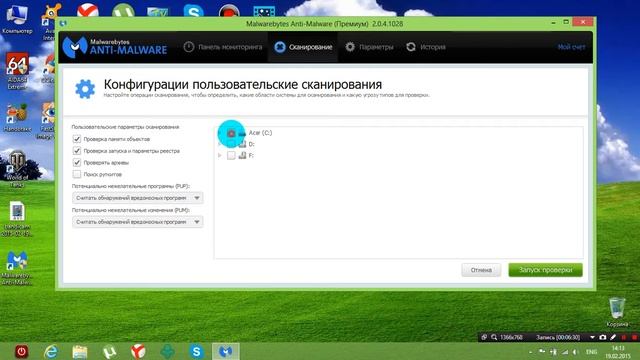Toggle the Acer (C:) drive checkbox

click(x=231, y=133)
